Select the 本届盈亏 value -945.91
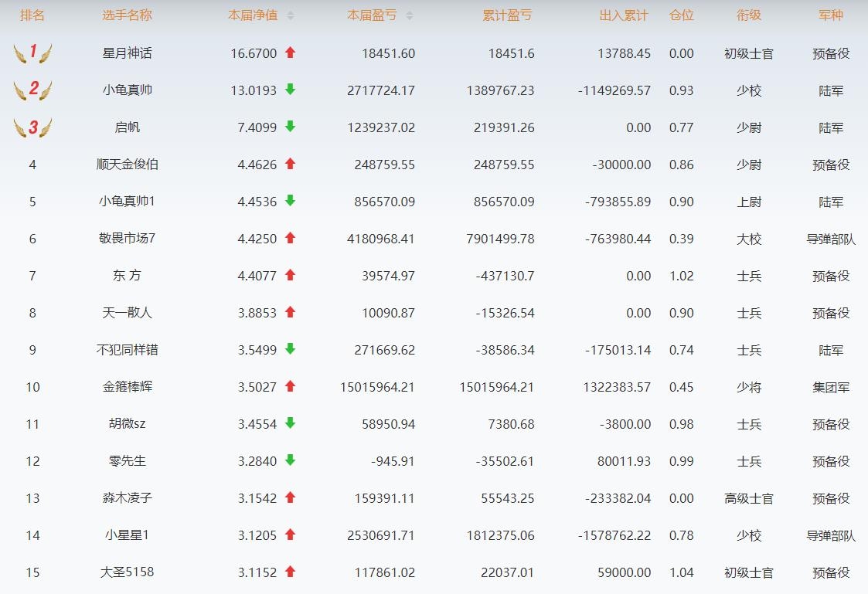Viewport: 868px width, 594px height. tap(393, 461)
